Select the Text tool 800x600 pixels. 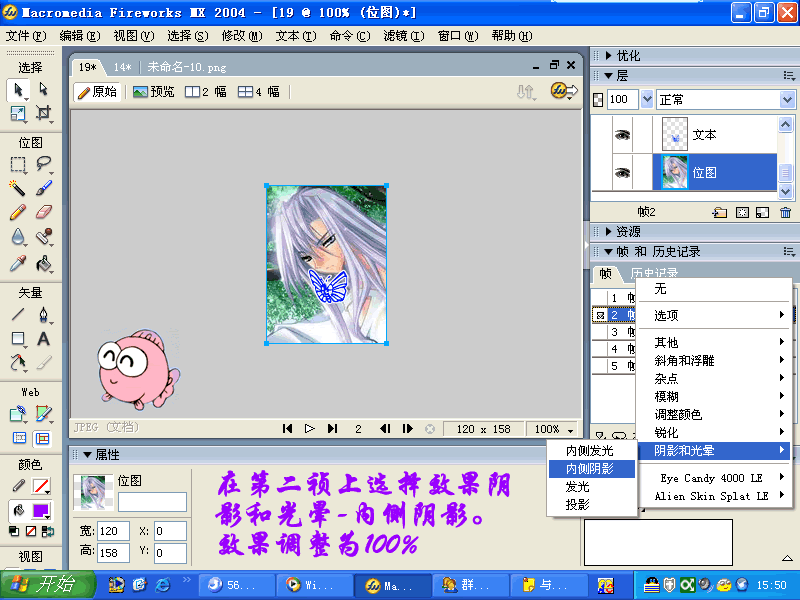43,338
